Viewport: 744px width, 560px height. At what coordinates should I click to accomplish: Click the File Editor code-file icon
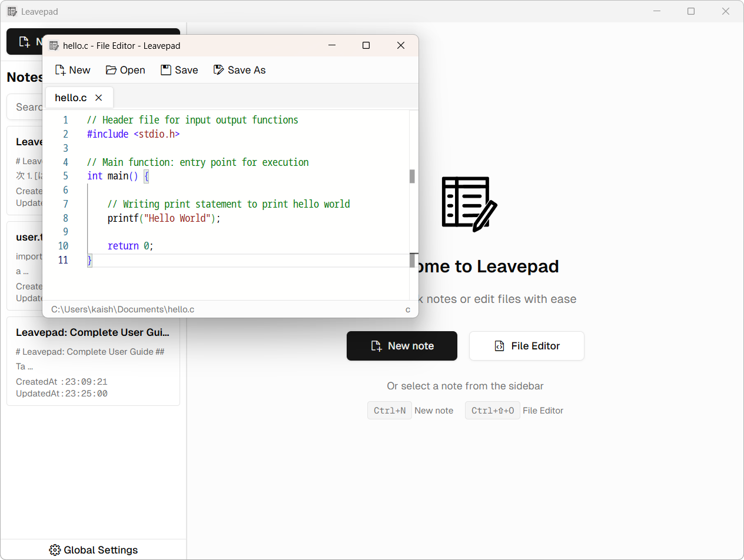pyautogui.click(x=499, y=346)
